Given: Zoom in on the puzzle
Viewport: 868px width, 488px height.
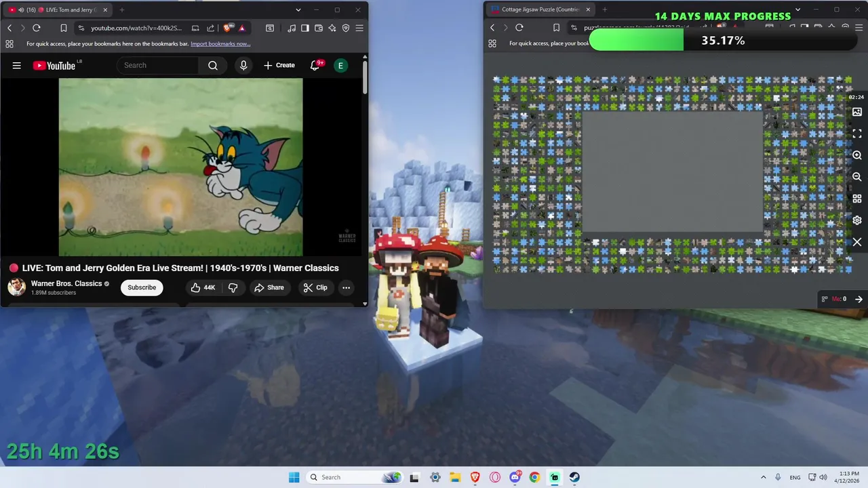Looking at the screenshot, I should pos(857,155).
